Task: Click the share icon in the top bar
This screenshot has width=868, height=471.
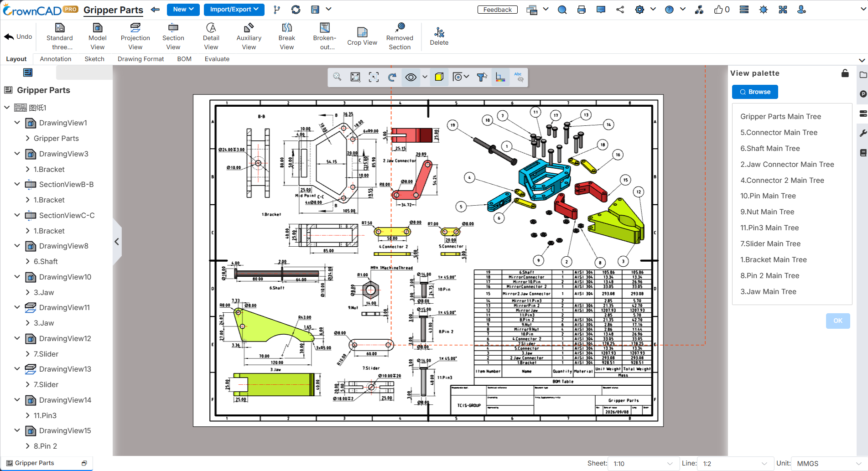Action: point(620,10)
